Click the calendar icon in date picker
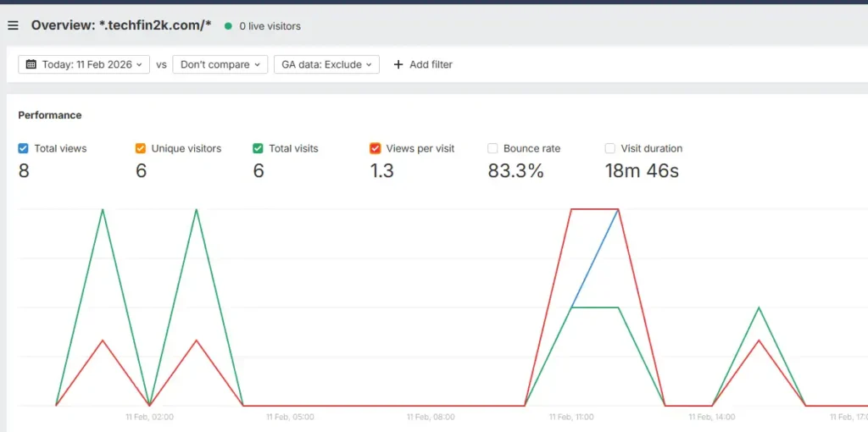Screen dimensions: 868x432 pyautogui.click(x=31, y=64)
